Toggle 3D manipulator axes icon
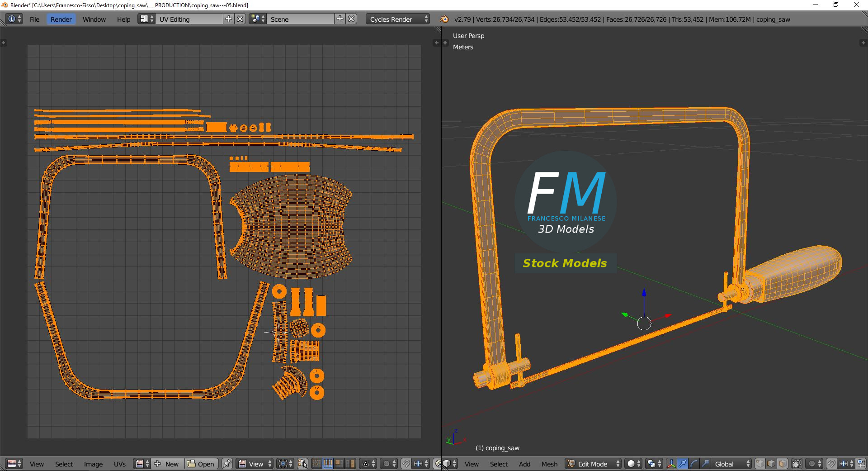 (671, 464)
